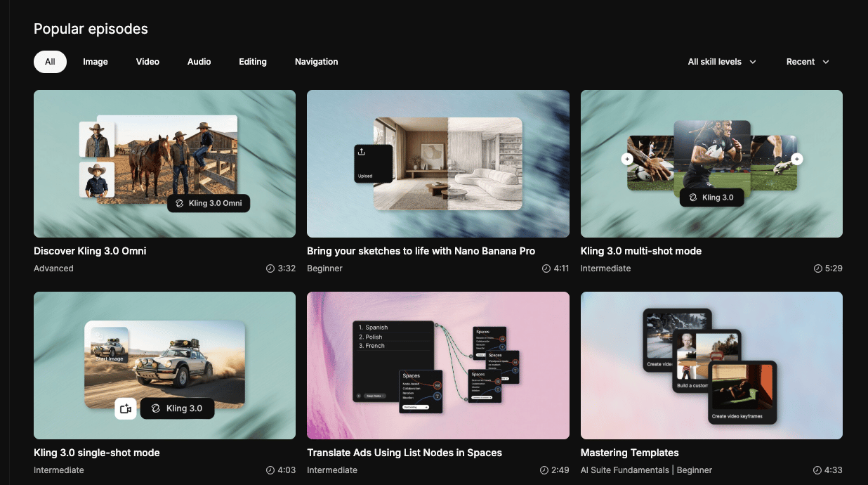Switch to the Video filter tab
This screenshot has height=485, width=868.
(x=147, y=62)
